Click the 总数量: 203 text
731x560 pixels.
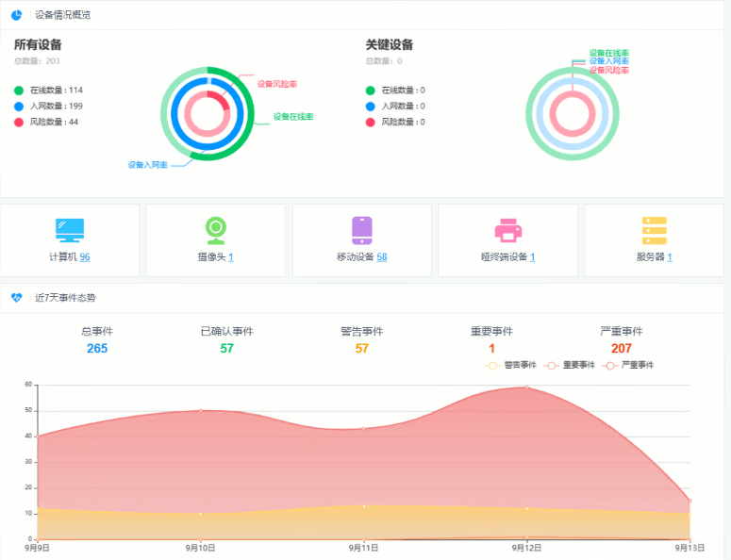click(37, 61)
